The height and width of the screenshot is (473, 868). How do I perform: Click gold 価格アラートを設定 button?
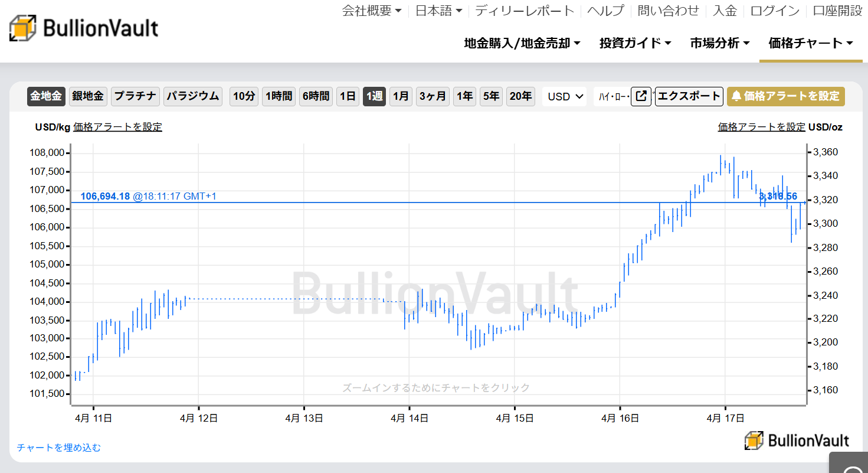pos(786,96)
